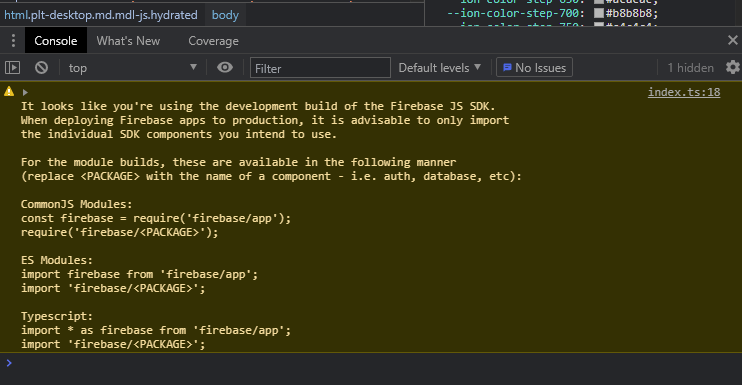Expand the Firebase warning message

coord(25,92)
